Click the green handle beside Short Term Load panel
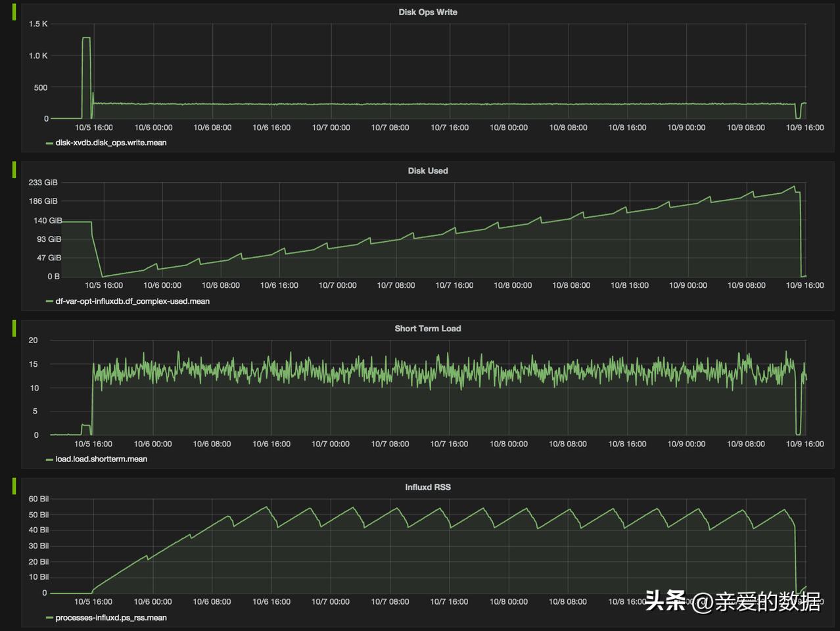The image size is (840, 631). (14, 328)
